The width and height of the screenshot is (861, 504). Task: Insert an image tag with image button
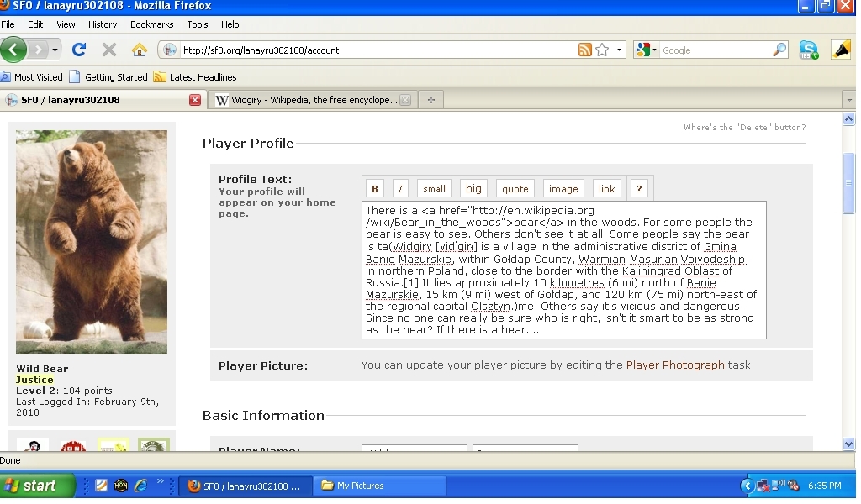click(x=563, y=189)
